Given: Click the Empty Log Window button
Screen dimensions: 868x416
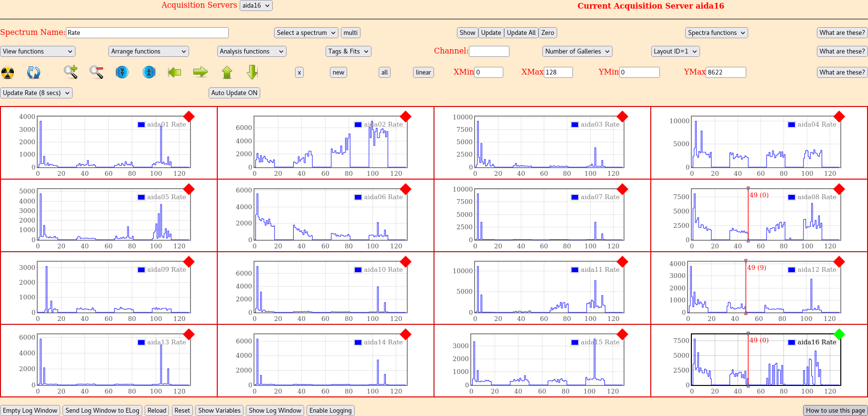Looking at the screenshot, I should pos(30,410).
